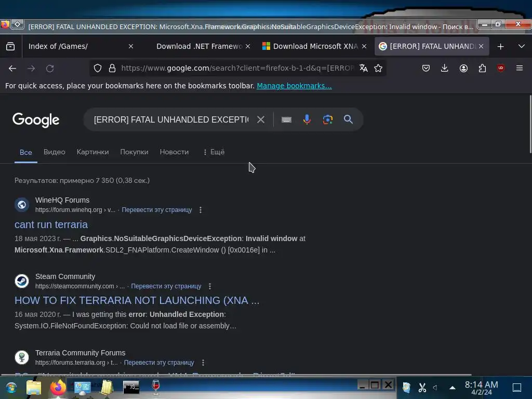Open a new tab with plus button
The image size is (532, 399).
pos(500,46)
